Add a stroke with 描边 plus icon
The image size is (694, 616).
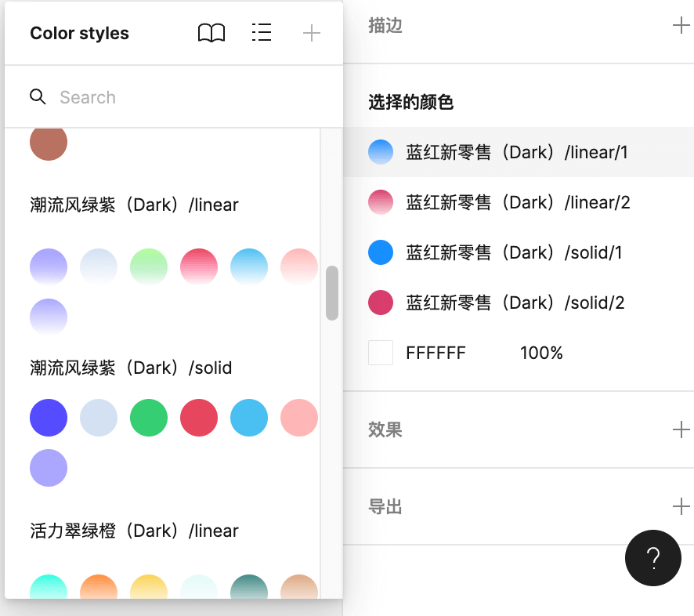tap(681, 26)
